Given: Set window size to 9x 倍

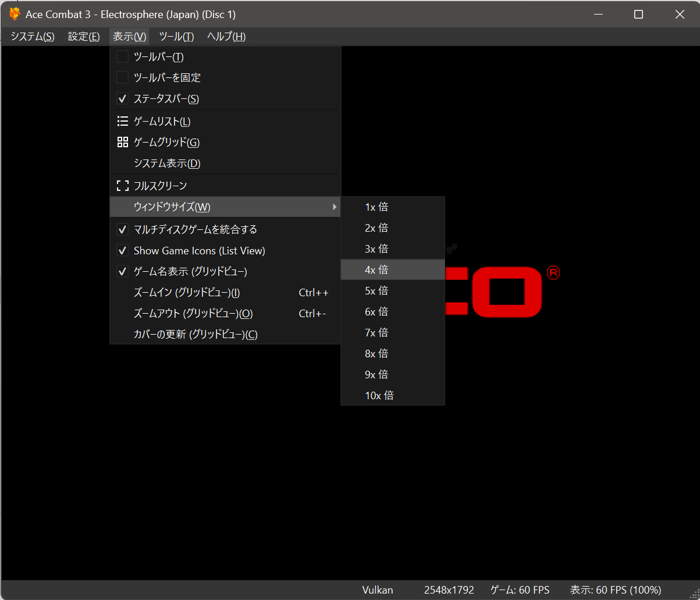Looking at the screenshot, I should [393, 375].
